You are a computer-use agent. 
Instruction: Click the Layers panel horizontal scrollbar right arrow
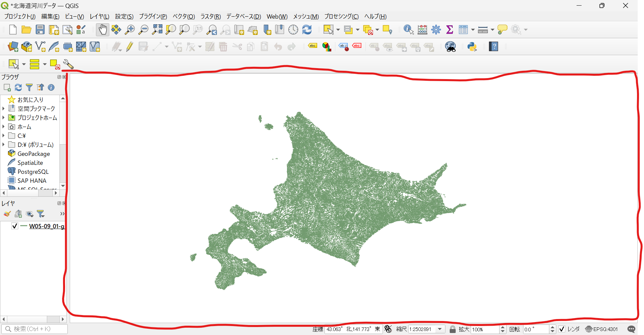click(x=63, y=319)
